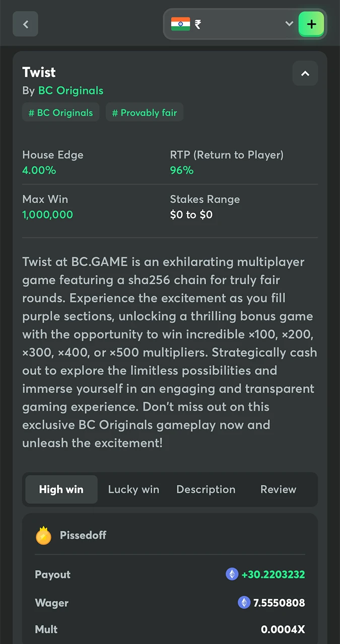
Task: Select the # BC Originals tag chip
Action: point(60,112)
